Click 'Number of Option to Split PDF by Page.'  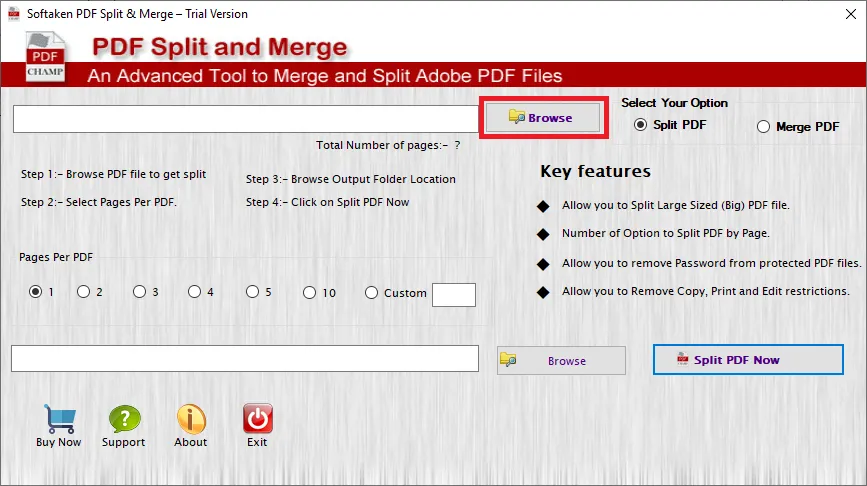666,233
